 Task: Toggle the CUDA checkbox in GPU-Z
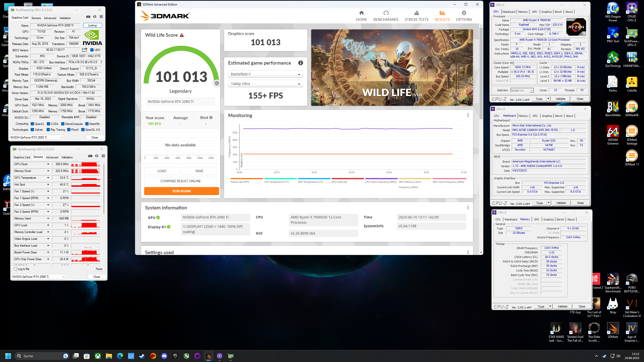[x=48, y=124]
